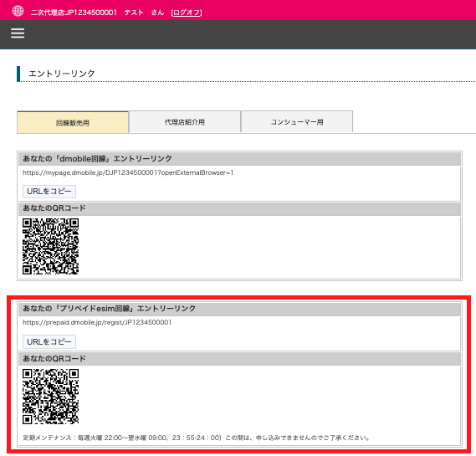The image size is (476, 456).
Task: Click the 定期メンテナンス notice text
Action: pos(196,438)
